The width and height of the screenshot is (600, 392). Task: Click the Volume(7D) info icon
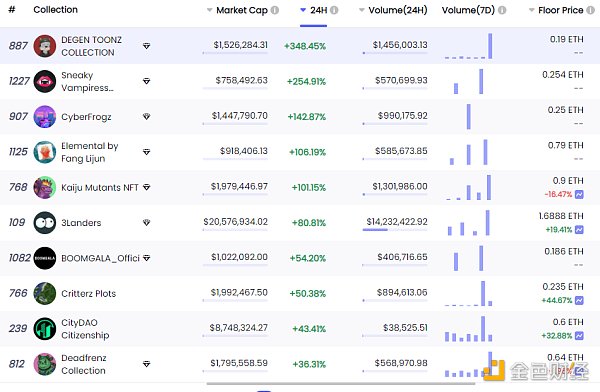[x=502, y=10]
